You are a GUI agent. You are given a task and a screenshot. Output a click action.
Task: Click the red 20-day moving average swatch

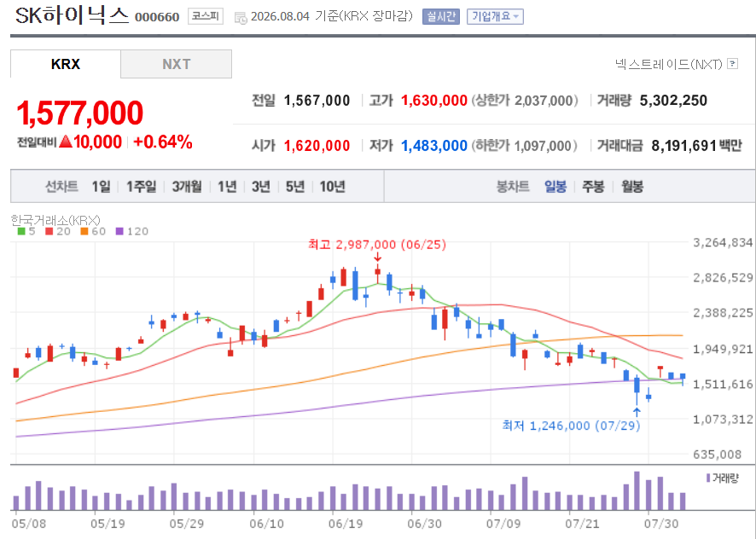pyautogui.click(x=49, y=231)
